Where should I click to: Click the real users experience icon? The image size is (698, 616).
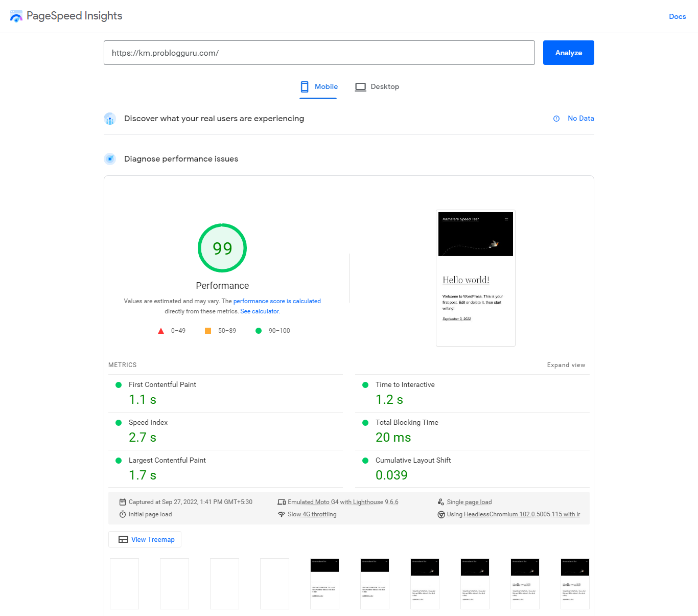(x=110, y=119)
